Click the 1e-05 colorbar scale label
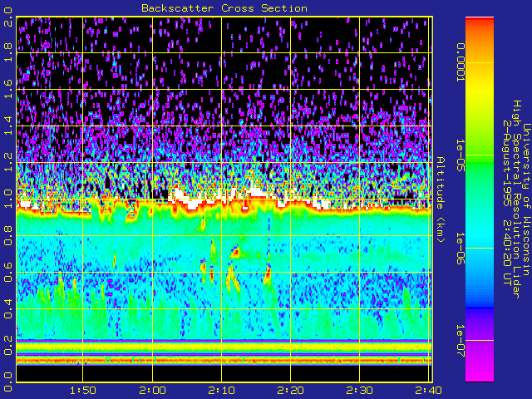532x399 pixels. [x=461, y=155]
